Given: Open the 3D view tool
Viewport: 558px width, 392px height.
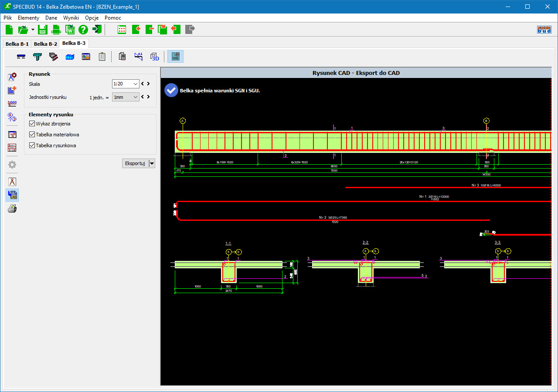Looking at the screenshot, I should [155, 57].
